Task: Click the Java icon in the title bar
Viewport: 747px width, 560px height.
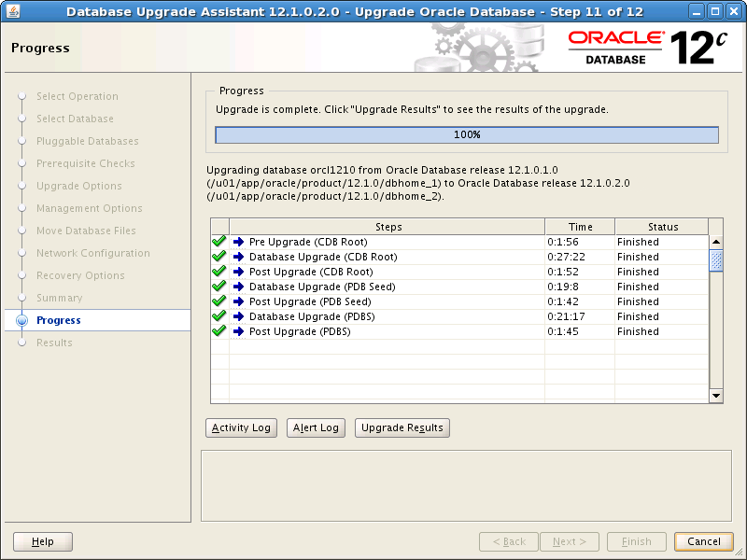Action: [13, 11]
